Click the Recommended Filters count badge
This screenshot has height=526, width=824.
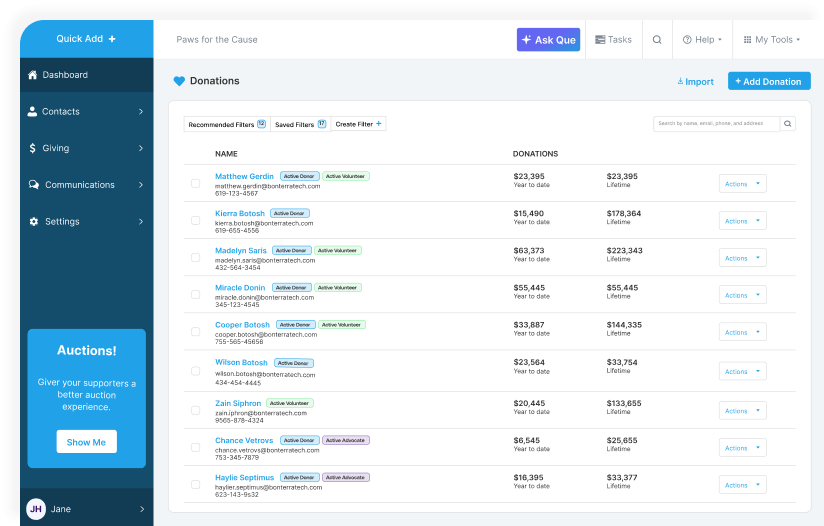[261, 124]
